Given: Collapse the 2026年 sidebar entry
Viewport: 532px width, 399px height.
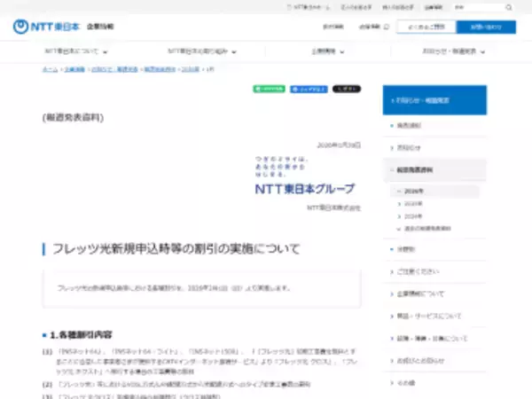Looking at the screenshot, I should (434, 192).
